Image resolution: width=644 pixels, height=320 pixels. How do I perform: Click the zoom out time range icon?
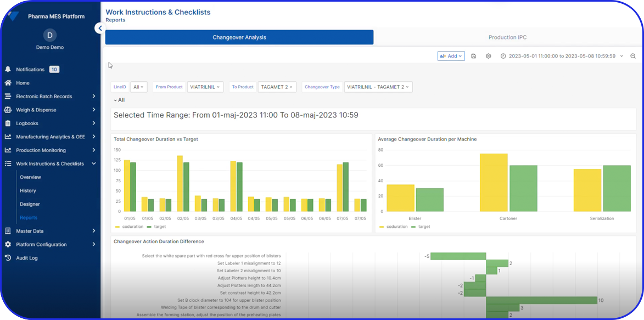[633, 56]
